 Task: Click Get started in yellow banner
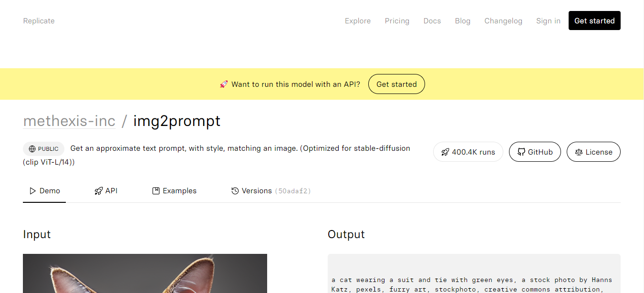coord(396,84)
